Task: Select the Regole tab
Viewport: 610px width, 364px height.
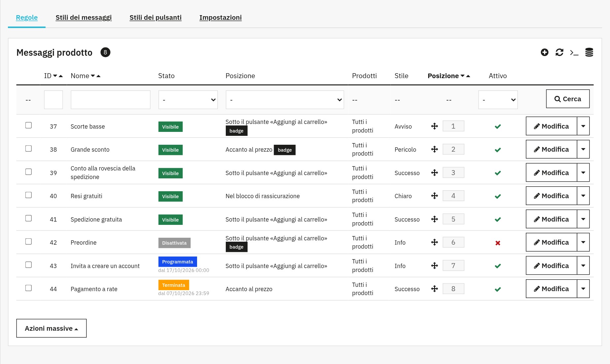Action: pyautogui.click(x=27, y=17)
